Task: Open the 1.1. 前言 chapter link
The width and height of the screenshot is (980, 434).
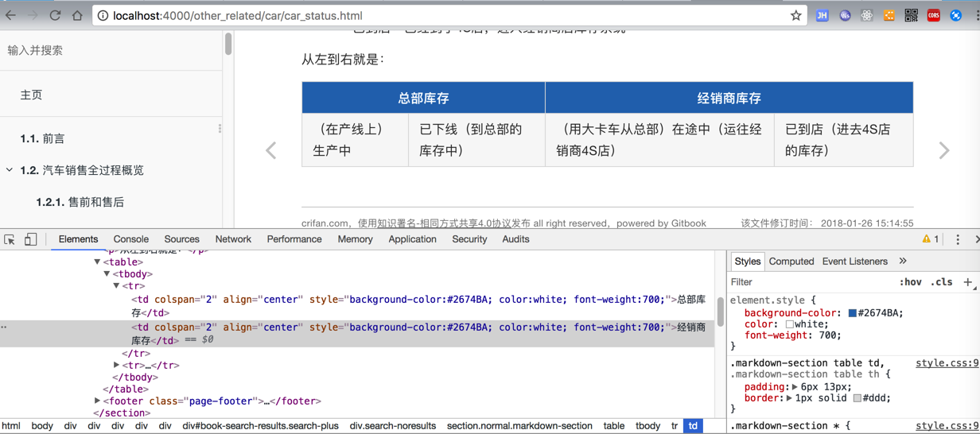Action: 43,138
